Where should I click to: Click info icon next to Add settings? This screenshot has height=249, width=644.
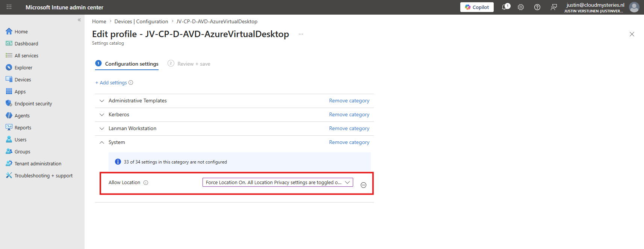(131, 82)
